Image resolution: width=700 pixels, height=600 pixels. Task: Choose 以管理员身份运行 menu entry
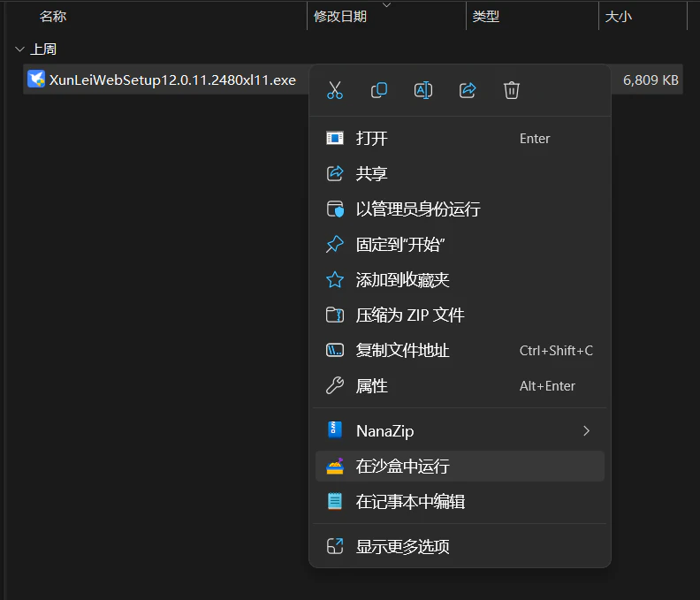tap(460, 209)
